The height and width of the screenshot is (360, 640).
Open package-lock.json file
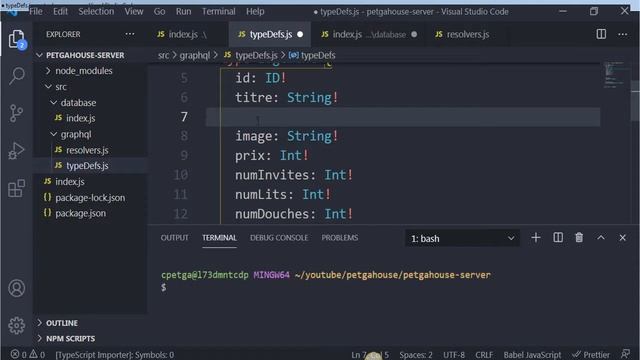click(90, 198)
